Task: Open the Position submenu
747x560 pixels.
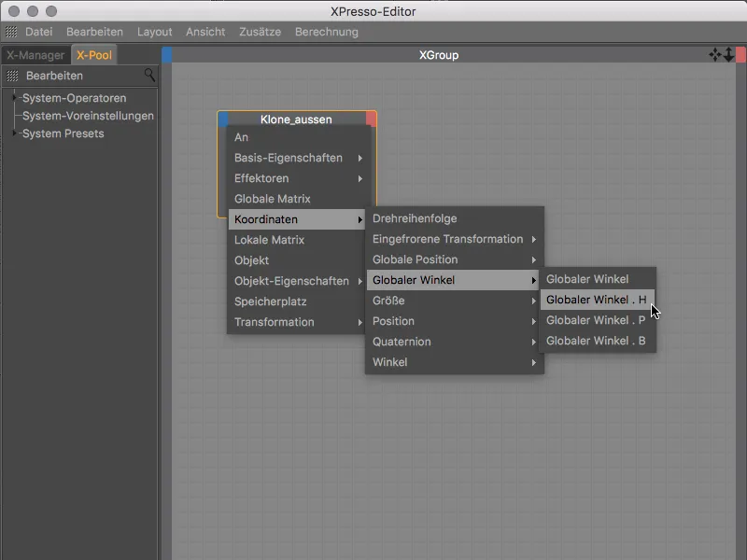Action: [x=455, y=321]
